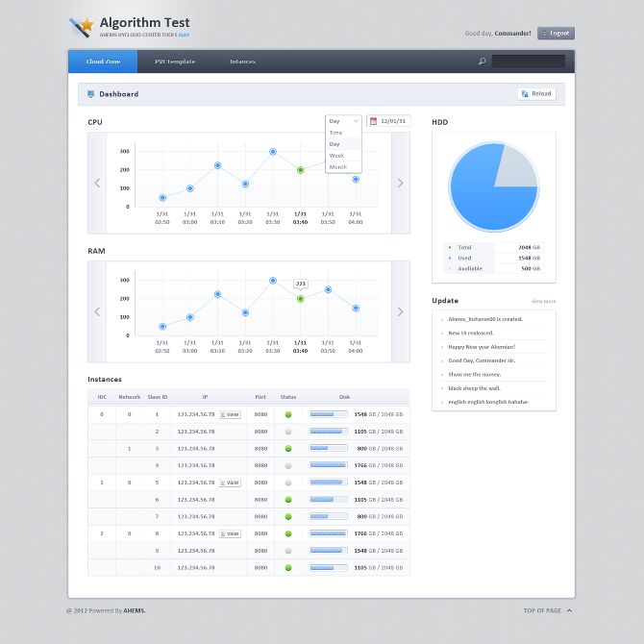
Task: Go to next CPU chart range
Action: coord(400,183)
